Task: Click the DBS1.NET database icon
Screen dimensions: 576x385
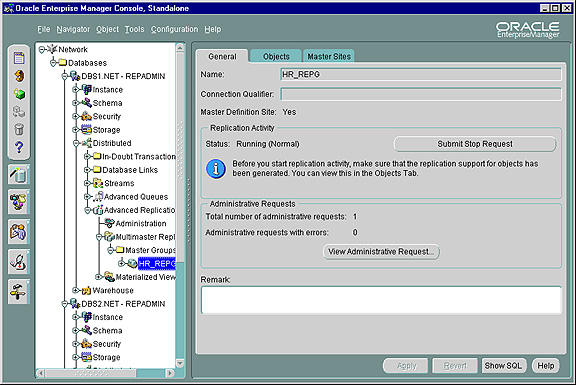Action: pos(75,76)
